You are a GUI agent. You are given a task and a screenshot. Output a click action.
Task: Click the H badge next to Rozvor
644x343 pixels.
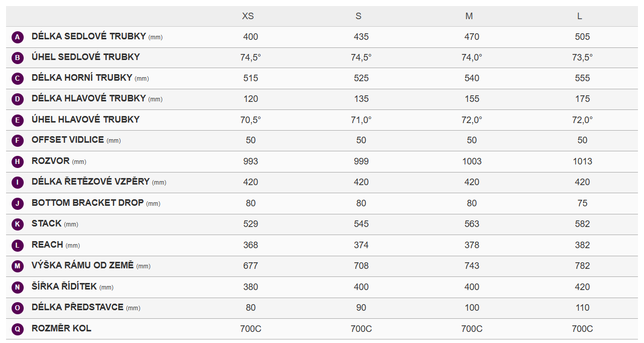pos(18,161)
